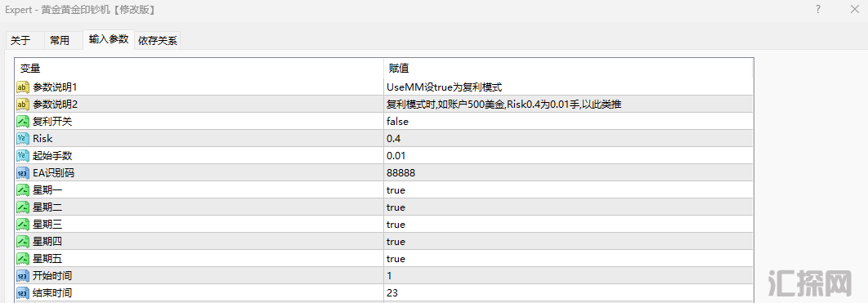Go to the 依存关系 tab
This screenshot has width=868, height=303.
point(158,40)
